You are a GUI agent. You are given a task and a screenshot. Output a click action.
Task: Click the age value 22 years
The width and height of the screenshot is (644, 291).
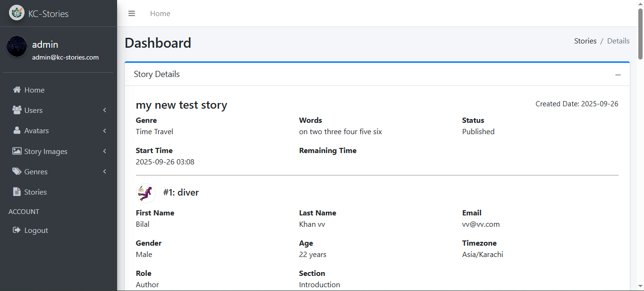click(313, 255)
